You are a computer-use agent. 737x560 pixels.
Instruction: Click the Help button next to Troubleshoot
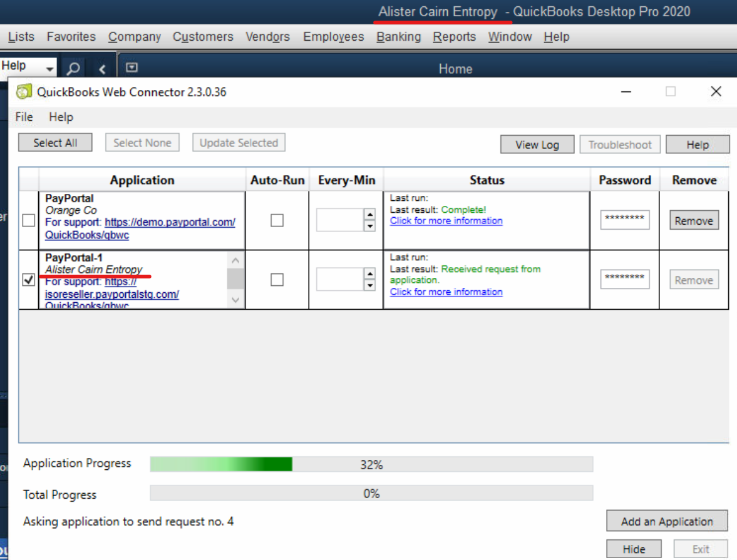[698, 145]
